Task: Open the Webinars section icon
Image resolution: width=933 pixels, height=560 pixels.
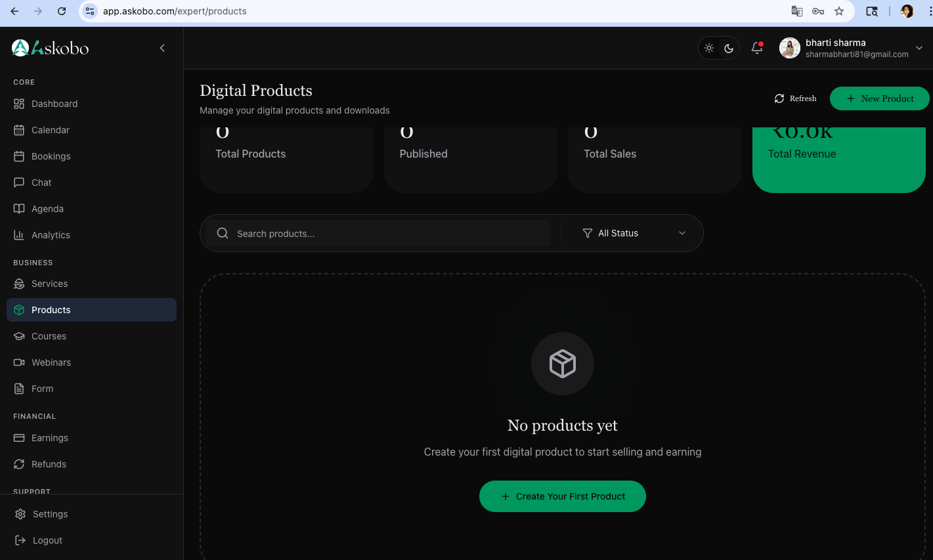Action: tap(20, 362)
